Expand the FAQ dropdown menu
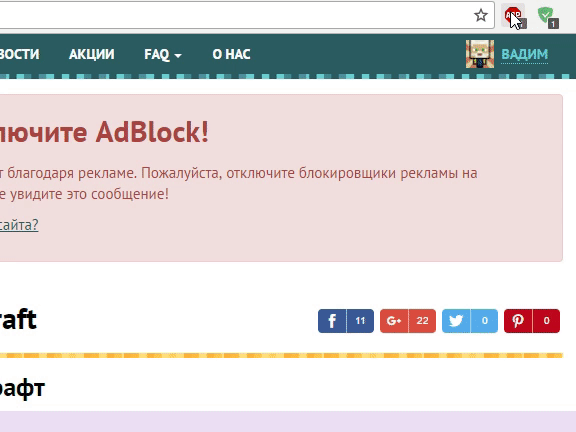 (163, 54)
